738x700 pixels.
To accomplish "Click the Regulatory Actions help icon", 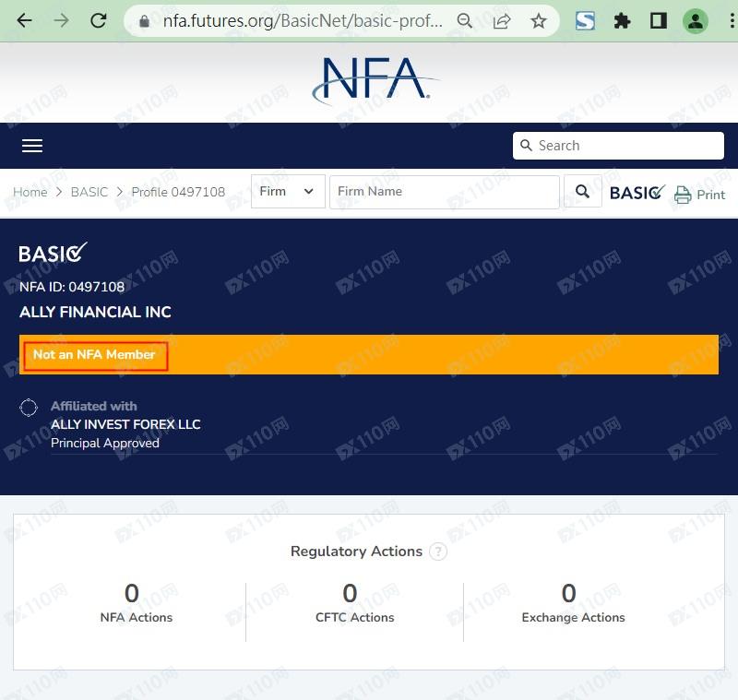I will coord(438,552).
